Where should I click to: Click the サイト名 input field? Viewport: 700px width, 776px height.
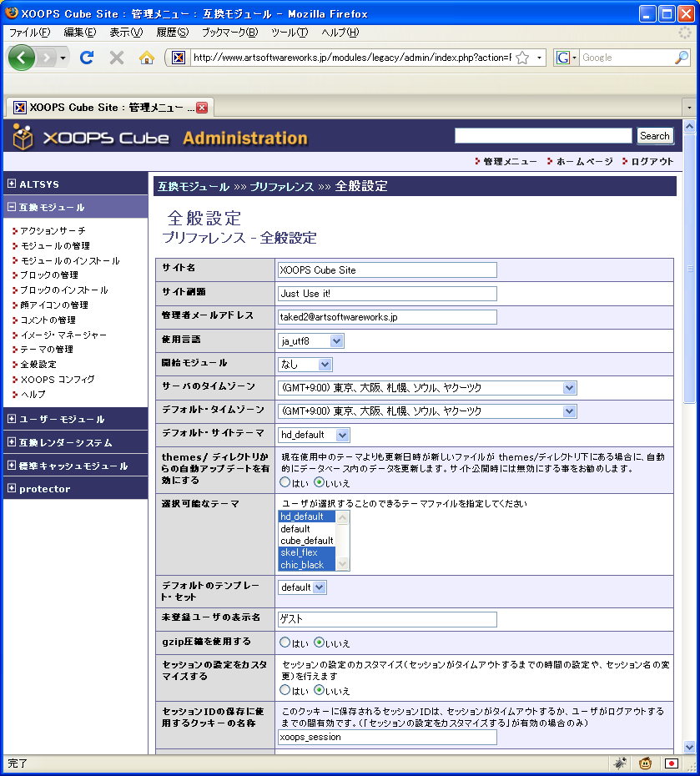click(387, 270)
